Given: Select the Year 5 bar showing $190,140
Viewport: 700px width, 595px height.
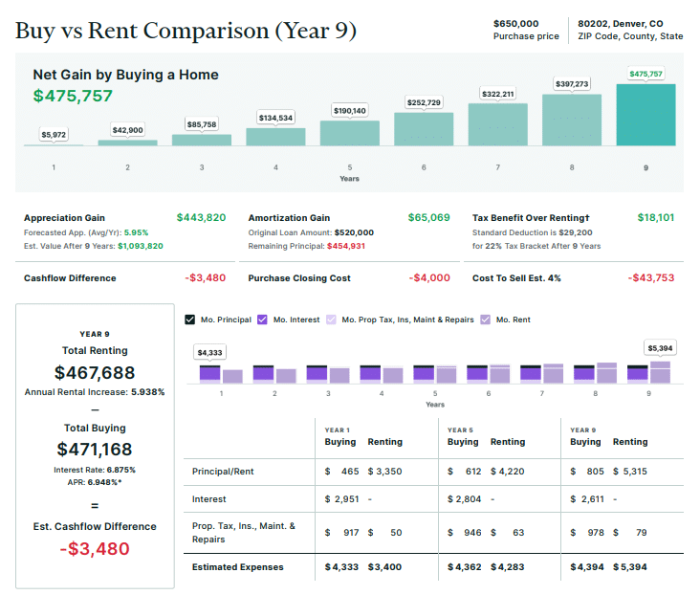Looking at the screenshot, I should click(x=349, y=133).
